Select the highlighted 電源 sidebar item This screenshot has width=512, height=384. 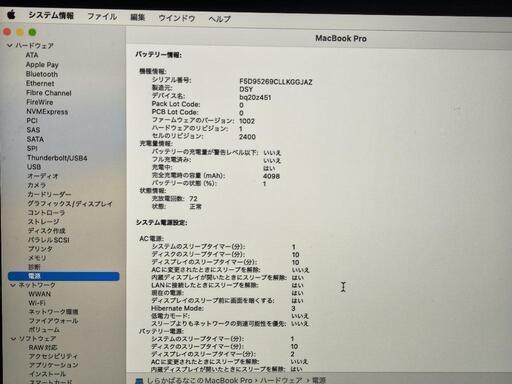point(64,276)
